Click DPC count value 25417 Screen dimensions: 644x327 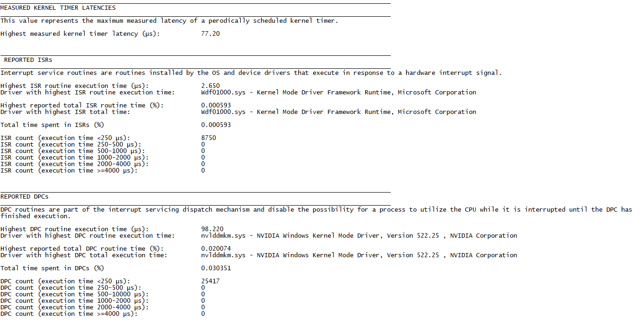pos(210,281)
